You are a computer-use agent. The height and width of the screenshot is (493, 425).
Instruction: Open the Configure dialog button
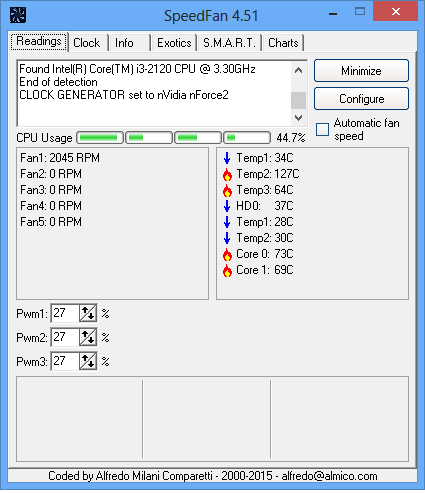pos(361,99)
